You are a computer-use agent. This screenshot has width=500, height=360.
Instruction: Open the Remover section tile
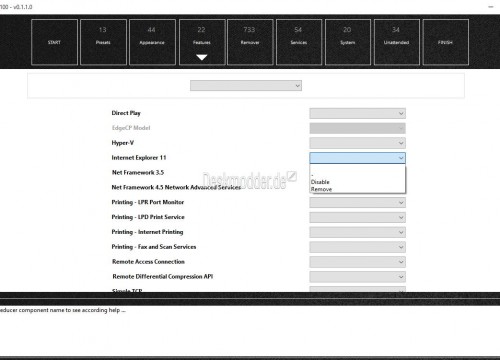point(250,42)
